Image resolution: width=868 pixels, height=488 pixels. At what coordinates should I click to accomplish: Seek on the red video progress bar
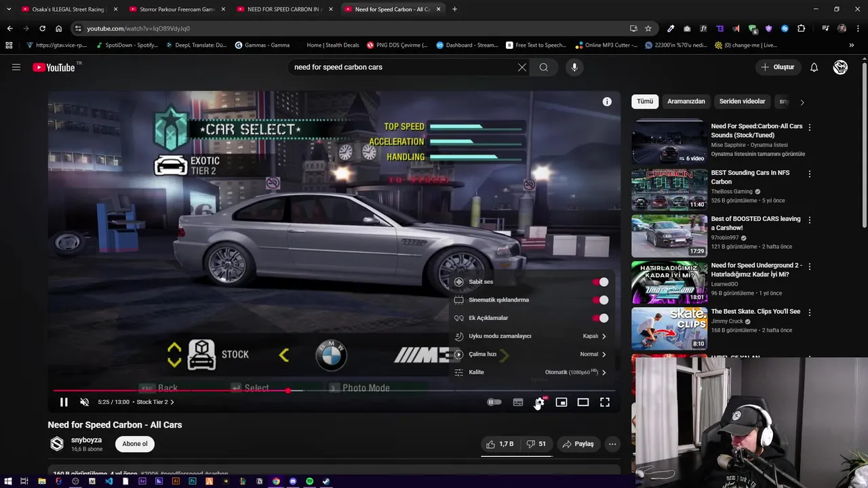tap(334, 390)
